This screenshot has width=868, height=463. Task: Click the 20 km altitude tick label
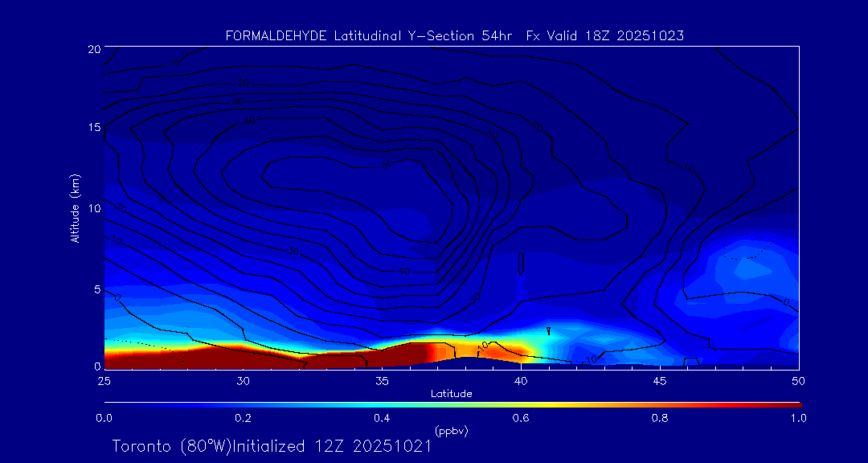[92, 49]
